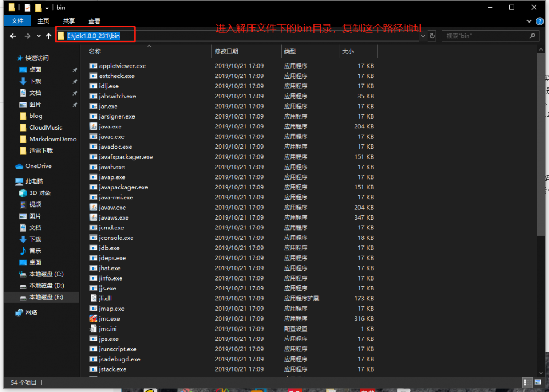Open quick access toolbar customize dropdown

pyautogui.click(x=47, y=8)
